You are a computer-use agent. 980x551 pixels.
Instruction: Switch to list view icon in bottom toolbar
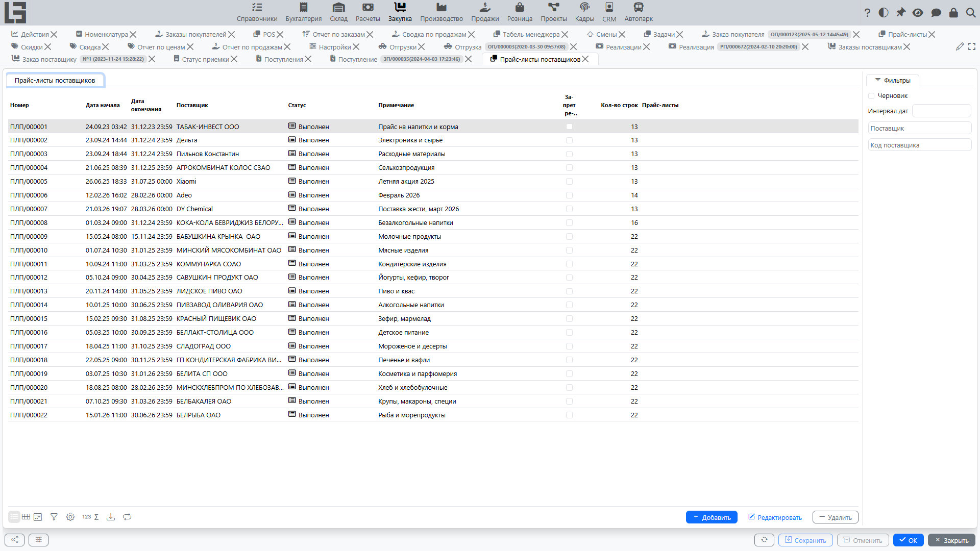[14, 517]
